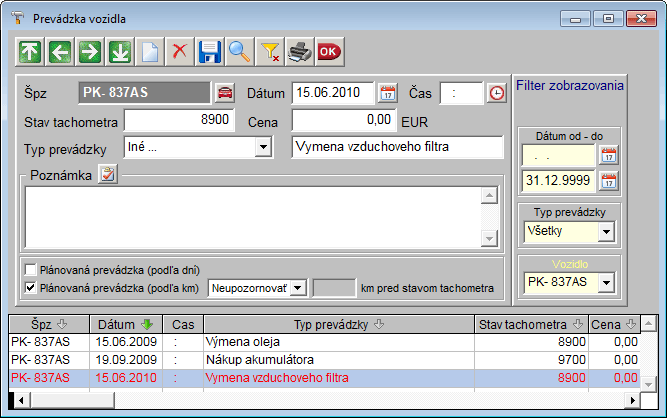The width and height of the screenshot is (667, 418).
Task: Sort by Dátum green arrow
Action: click(x=147, y=324)
